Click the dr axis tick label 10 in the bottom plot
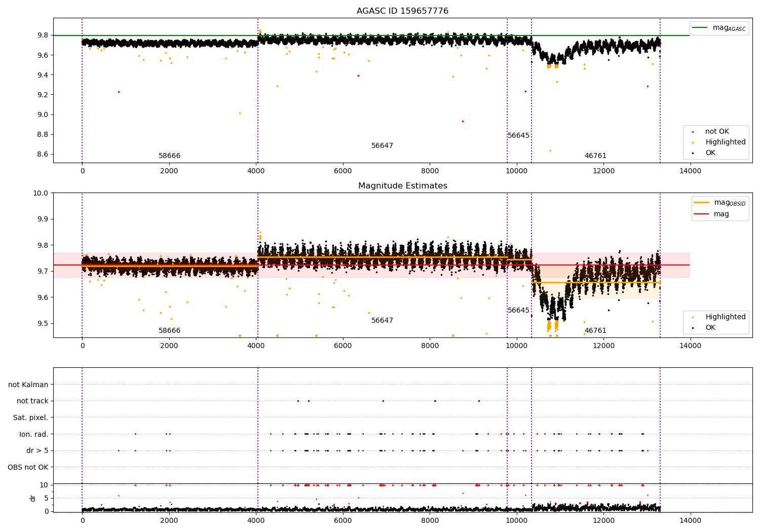Viewport: 760px width, 532px height. point(44,485)
